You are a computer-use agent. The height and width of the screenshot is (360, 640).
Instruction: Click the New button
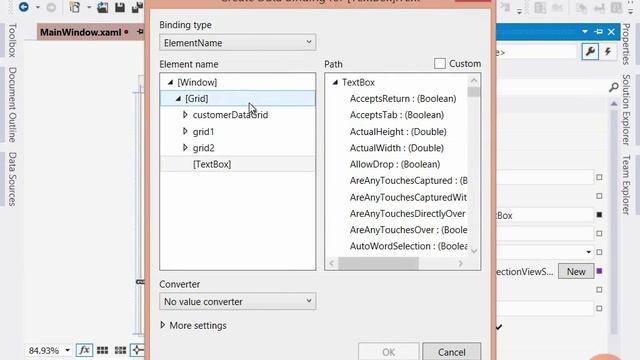point(576,271)
